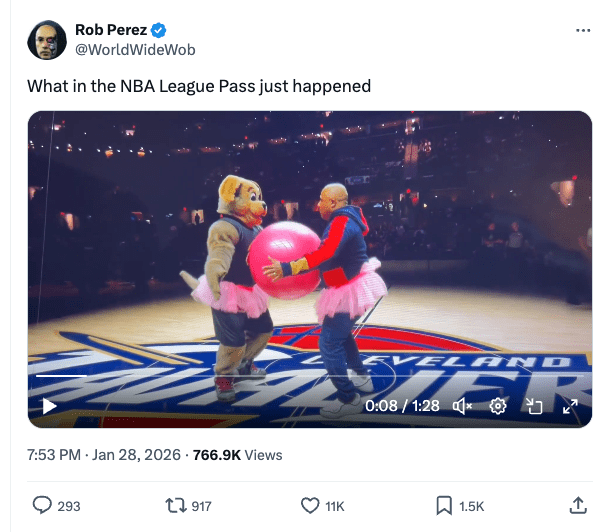Expand video to fullscreen
The image size is (607, 532).
pyautogui.click(x=570, y=406)
